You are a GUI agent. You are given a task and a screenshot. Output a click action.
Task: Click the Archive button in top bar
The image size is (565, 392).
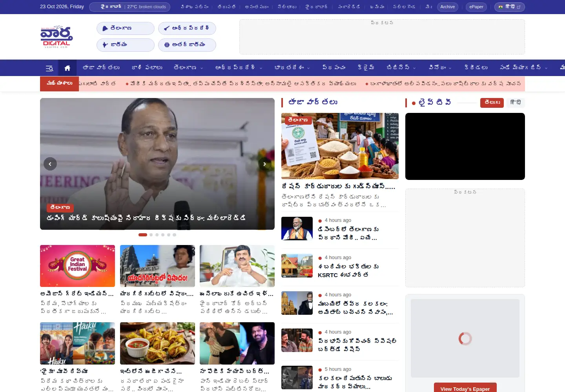tap(447, 7)
